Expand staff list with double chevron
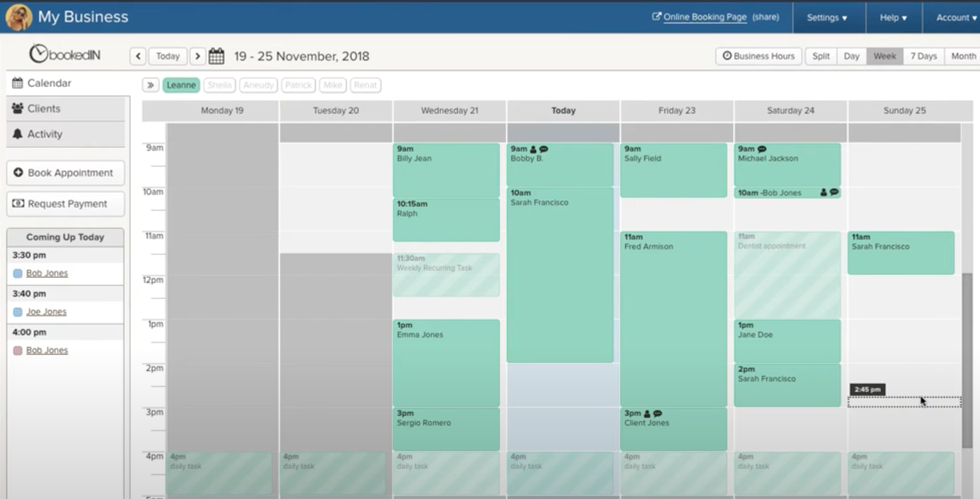This screenshot has height=499, width=980. click(x=150, y=85)
